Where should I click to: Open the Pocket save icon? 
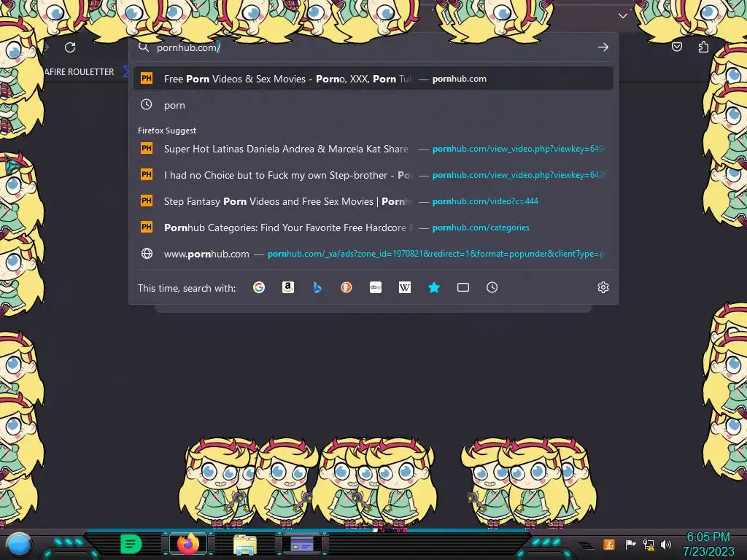(x=676, y=47)
